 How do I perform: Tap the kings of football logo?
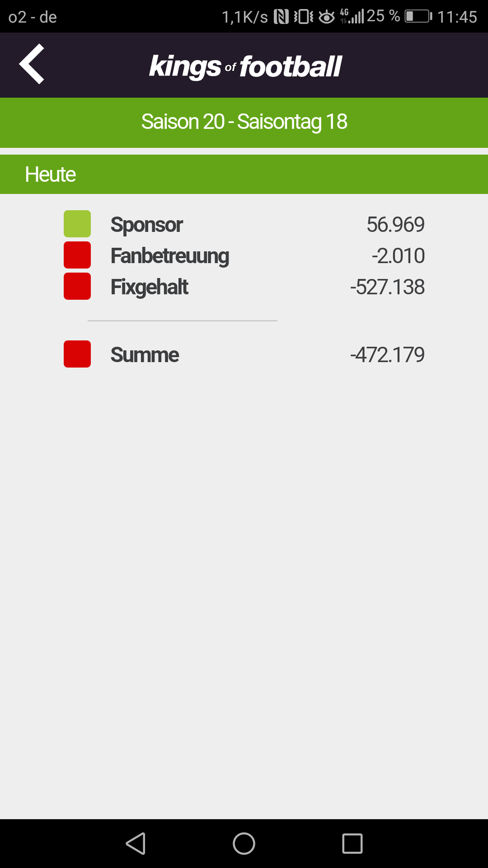(245, 66)
